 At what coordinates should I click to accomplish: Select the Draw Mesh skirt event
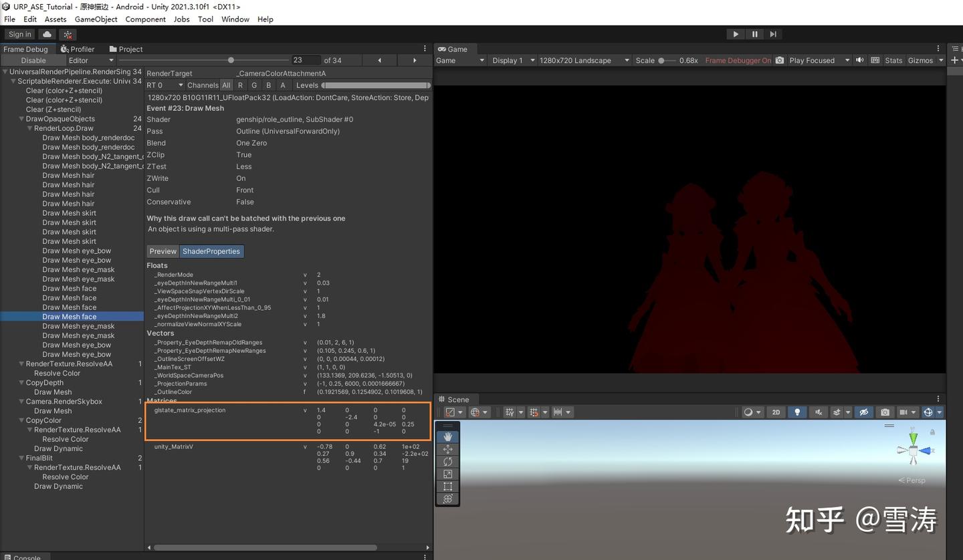pyautogui.click(x=69, y=213)
